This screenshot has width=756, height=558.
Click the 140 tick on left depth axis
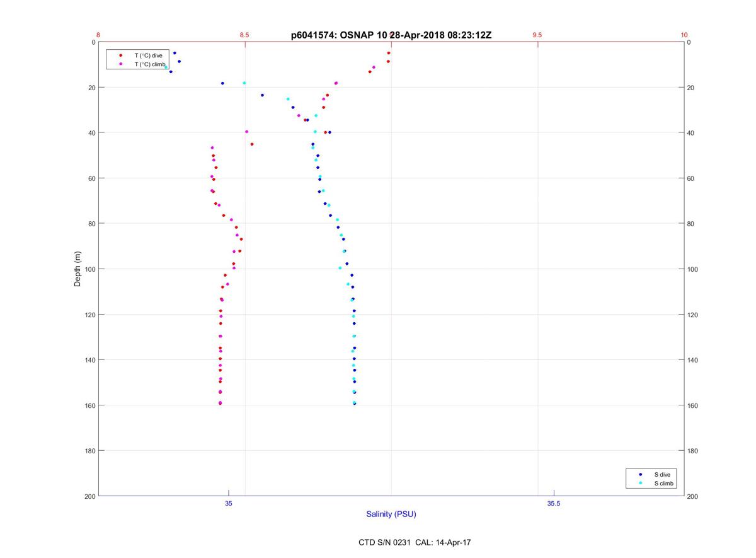(x=89, y=360)
